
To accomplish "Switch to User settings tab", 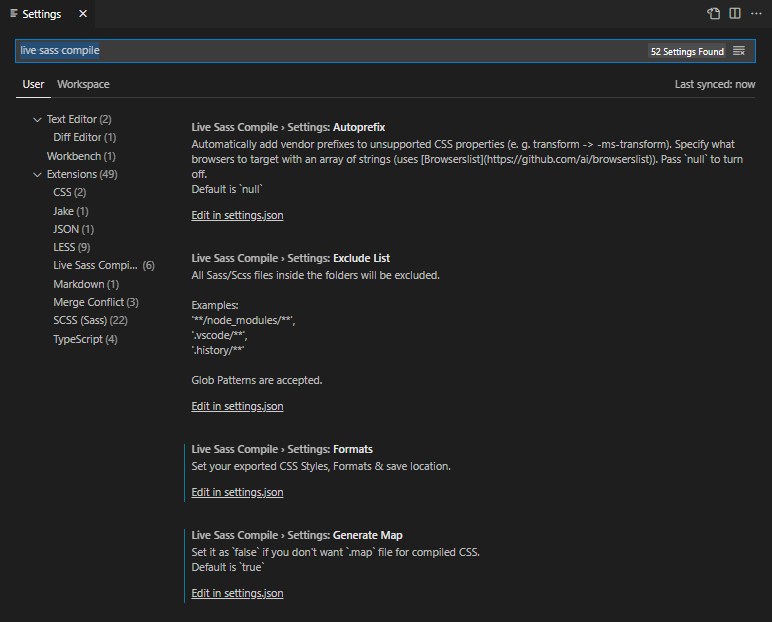I will coord(33,84).
